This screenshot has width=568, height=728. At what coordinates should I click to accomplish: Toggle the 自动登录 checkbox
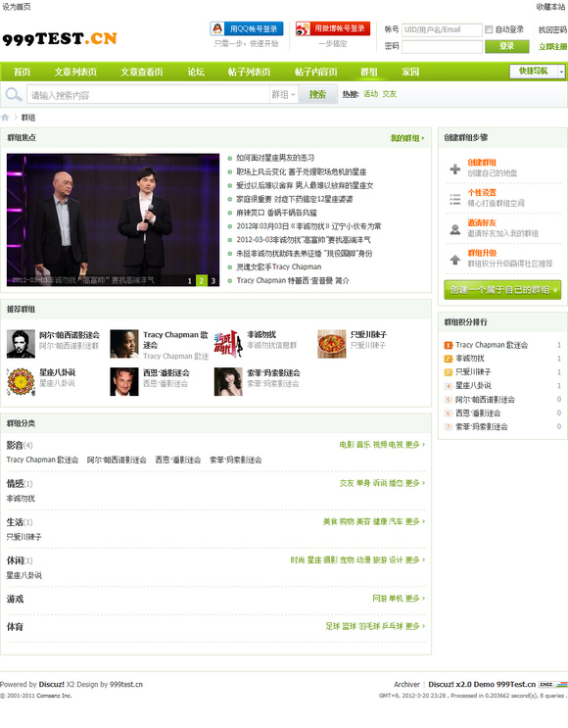(x=489, y=29)
